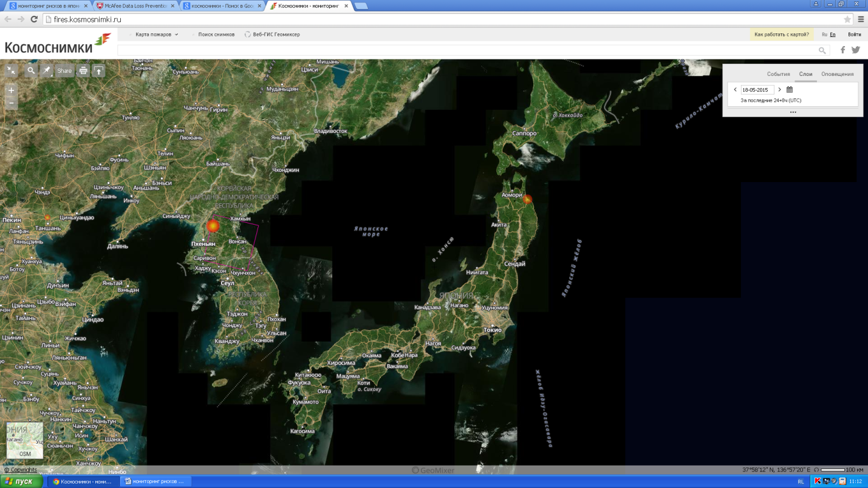868x488 pixels.
Task: Click the пуск Start button
Action: click(22, 481)
